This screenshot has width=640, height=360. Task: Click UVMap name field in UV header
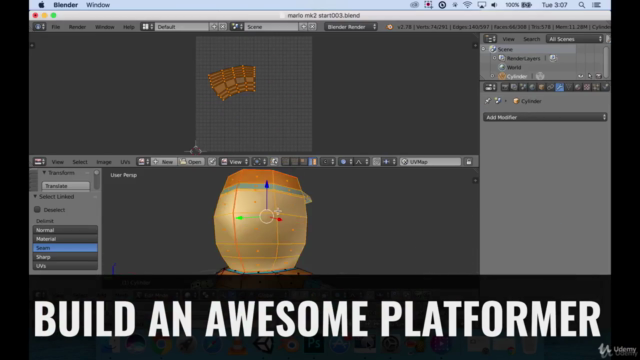point(431,162)
